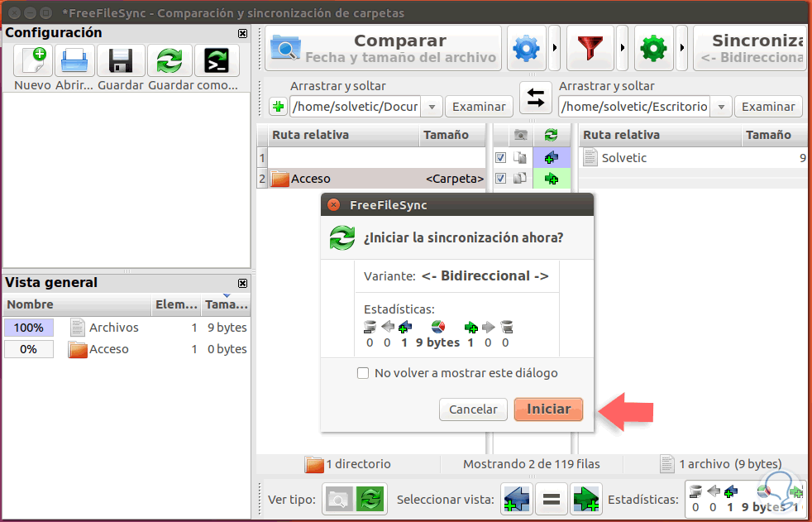Sort overview by Nombre column
This screenshot has width=812, height=522.
[77, 304]
